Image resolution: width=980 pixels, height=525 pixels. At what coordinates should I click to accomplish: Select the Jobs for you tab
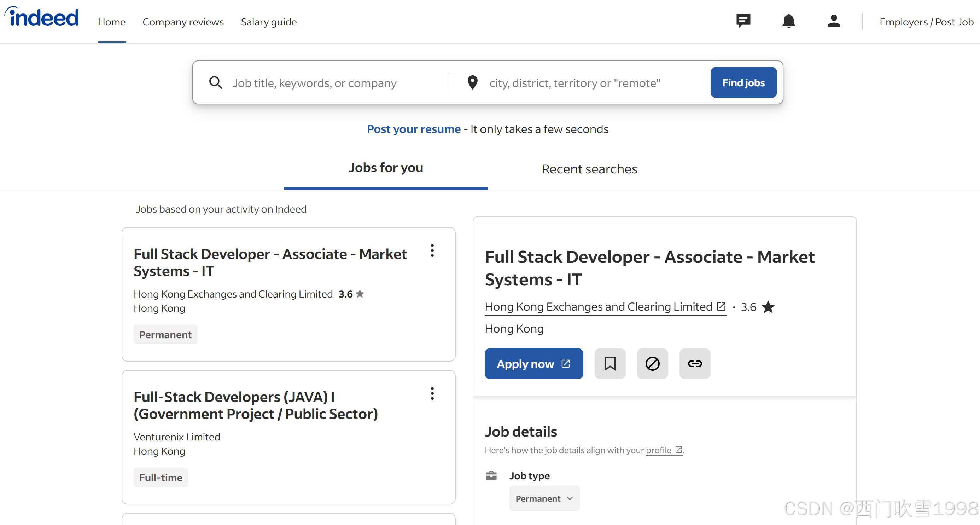pos(386,168)
